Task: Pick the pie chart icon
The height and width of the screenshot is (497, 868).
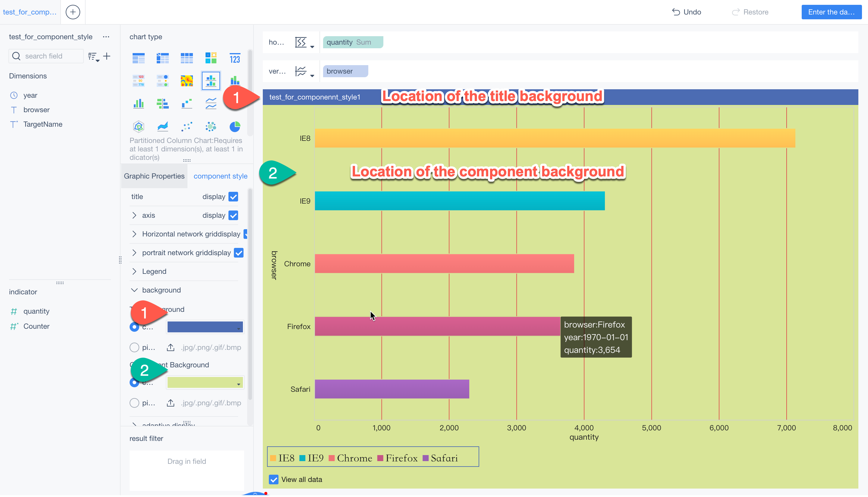Action: (235, 127)
